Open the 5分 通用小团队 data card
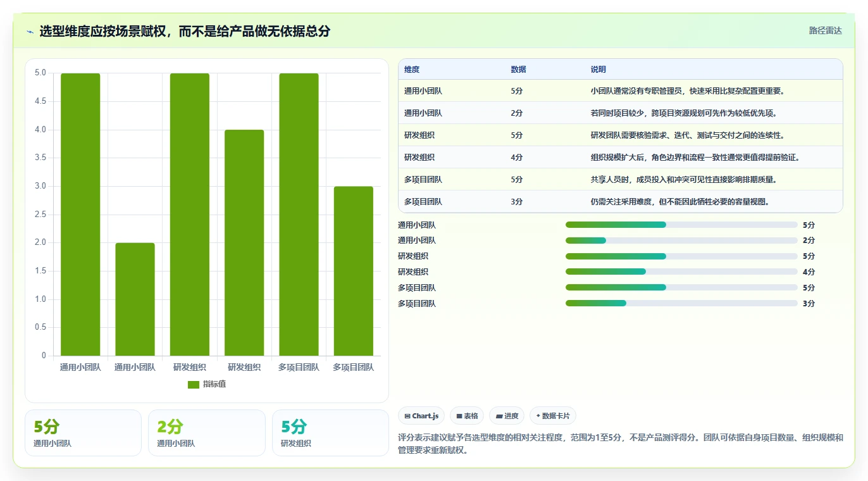The image size is (868, 481). (x=83, y=433)
